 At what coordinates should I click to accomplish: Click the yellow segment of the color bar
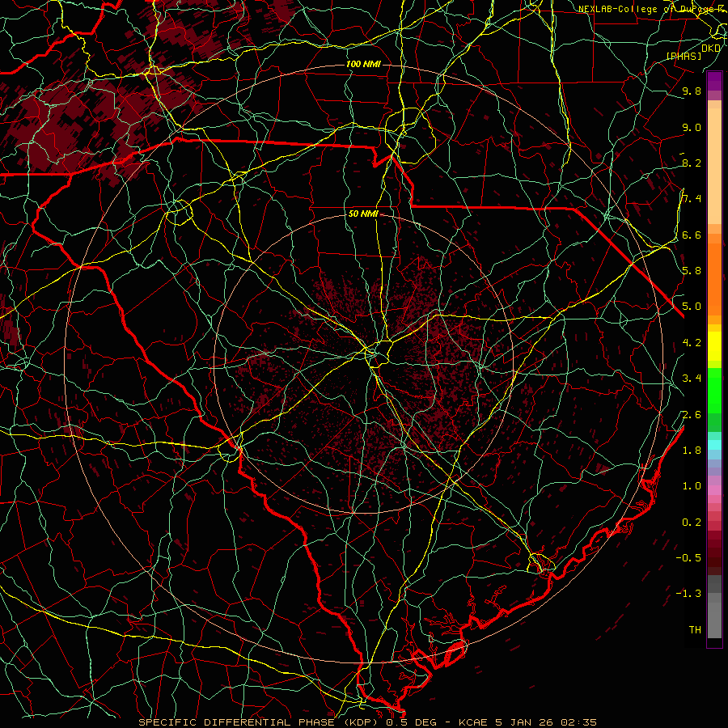pos(714,346)
